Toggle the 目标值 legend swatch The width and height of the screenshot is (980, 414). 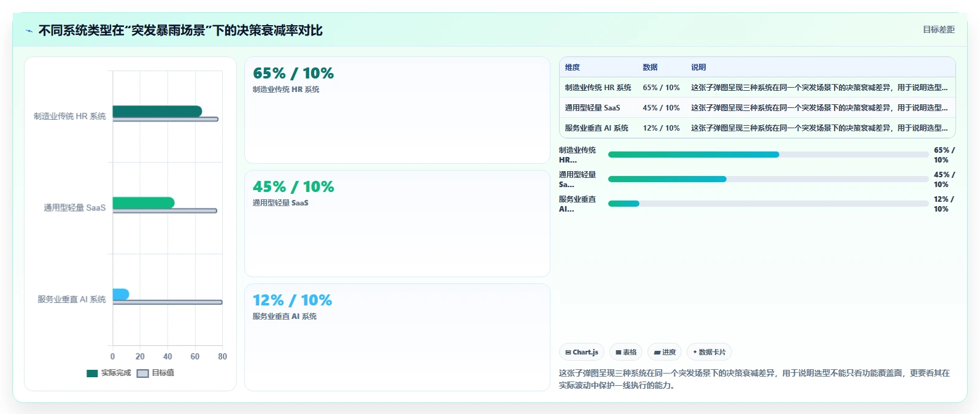(x=143, y=373)
